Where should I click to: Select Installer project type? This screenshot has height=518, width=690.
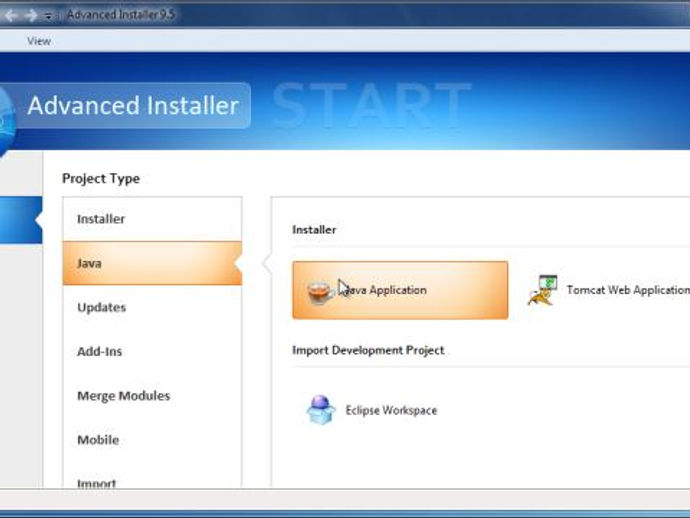(x=152, y=219)
